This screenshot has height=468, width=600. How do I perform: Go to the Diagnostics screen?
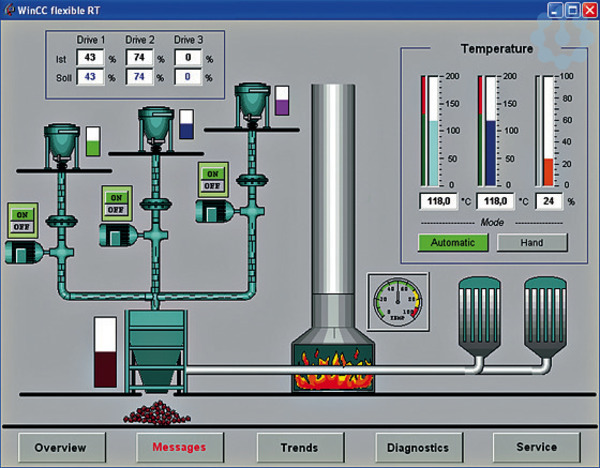[x=419, y=447]
